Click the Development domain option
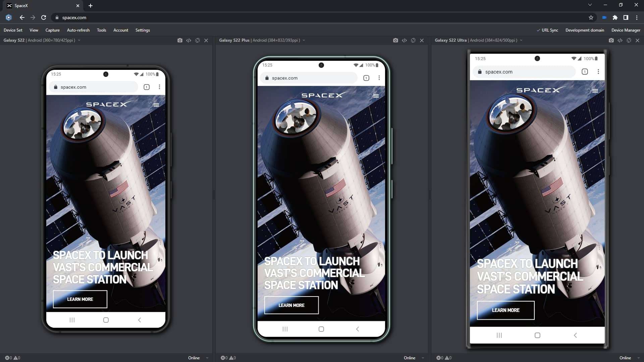The height and width of the screenshot is (362, 644). (x=585, y=30)
